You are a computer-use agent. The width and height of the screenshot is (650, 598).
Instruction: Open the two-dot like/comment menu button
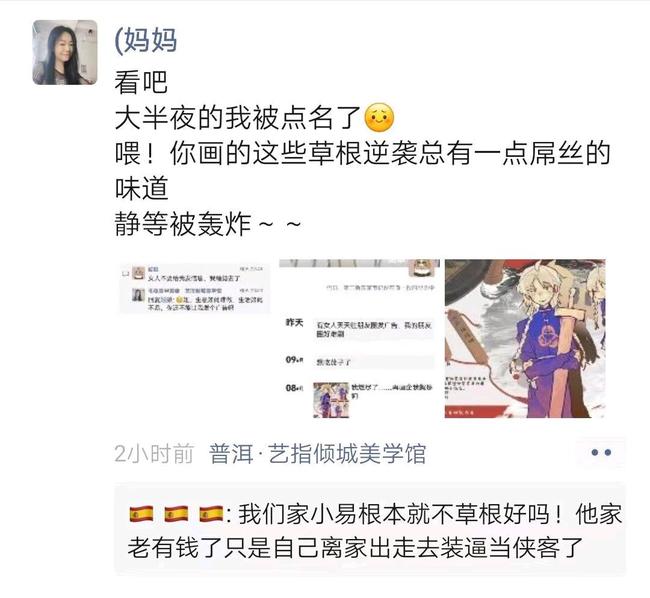[x=601, y=453]
